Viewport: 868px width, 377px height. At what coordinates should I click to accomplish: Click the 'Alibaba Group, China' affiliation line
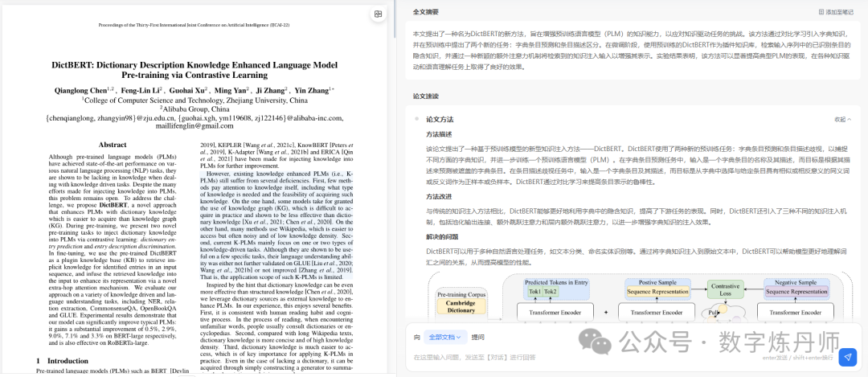point(194,109)
